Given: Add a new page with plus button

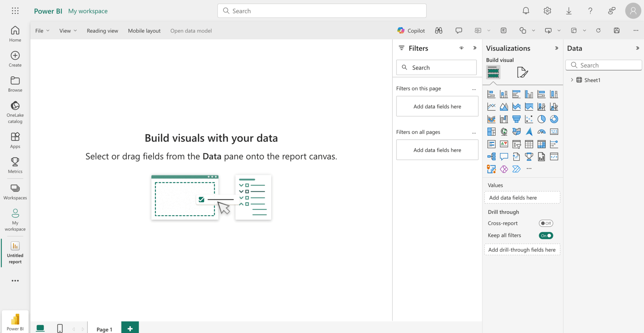Looking at the screenshot, I should (x=130, y=328).
